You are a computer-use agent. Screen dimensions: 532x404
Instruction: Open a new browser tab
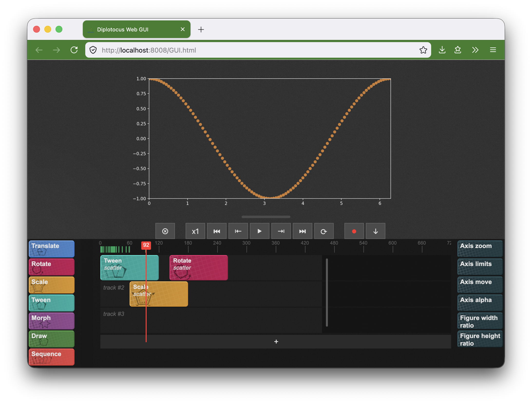pos(201,30)
